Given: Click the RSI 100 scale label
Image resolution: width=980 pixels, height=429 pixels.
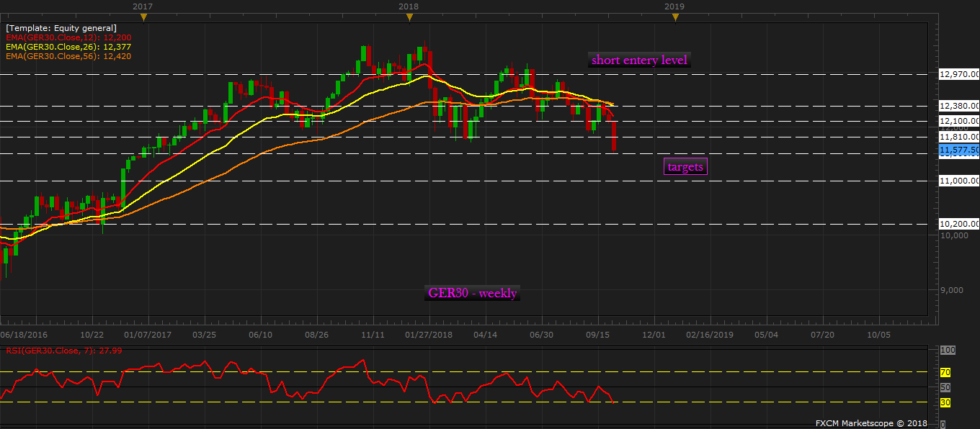Looking at the screenshot, I should coord(948,350).
